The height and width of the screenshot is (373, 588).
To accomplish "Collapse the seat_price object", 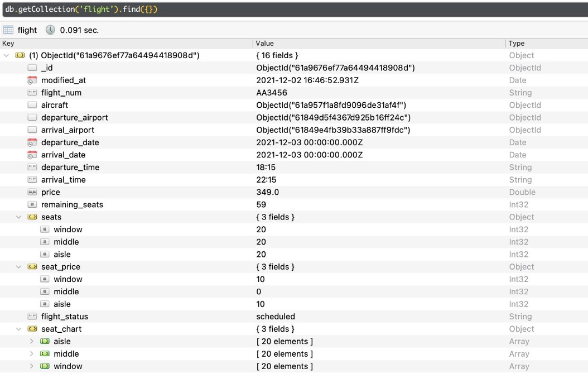I will tap(19, 266).
